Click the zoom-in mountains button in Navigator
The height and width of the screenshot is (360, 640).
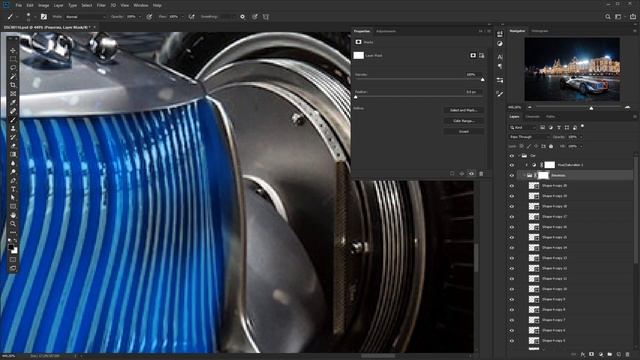[x=628, y=107]
